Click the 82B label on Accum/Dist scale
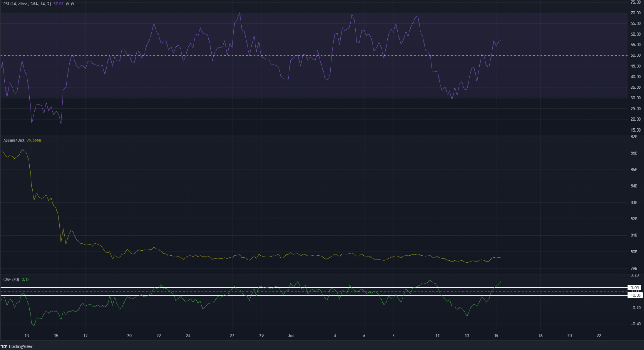 pyautogui.click(x=634, y=219)
